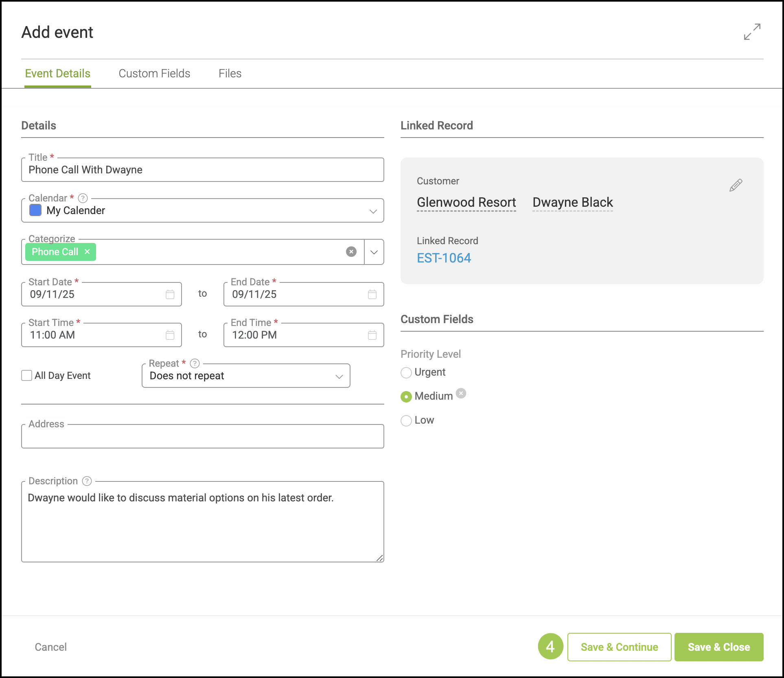Image resolution: width=784 pixels, height=678 pixels.
Task: Click the expand dialog arrows icon
Action: coord(752,32)
